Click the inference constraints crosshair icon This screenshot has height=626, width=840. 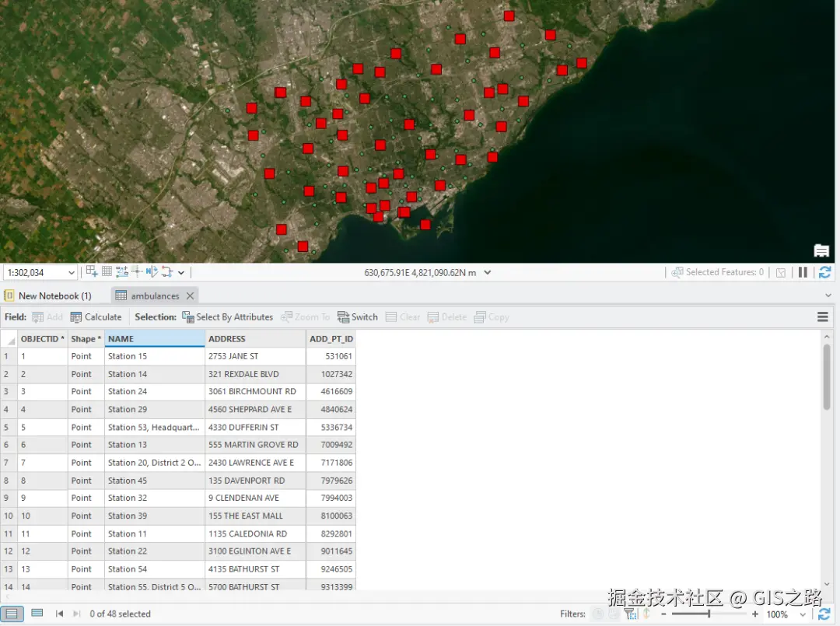click(137, 271)
